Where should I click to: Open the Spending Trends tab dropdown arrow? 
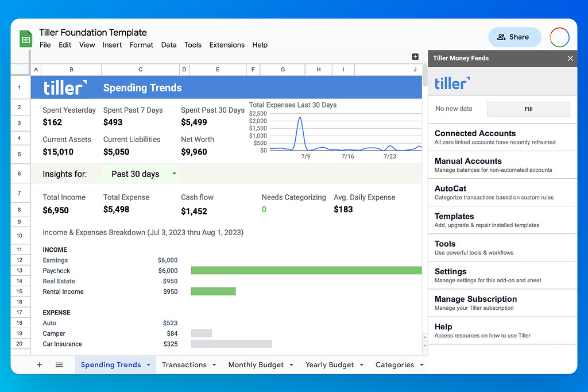point(148,364)
